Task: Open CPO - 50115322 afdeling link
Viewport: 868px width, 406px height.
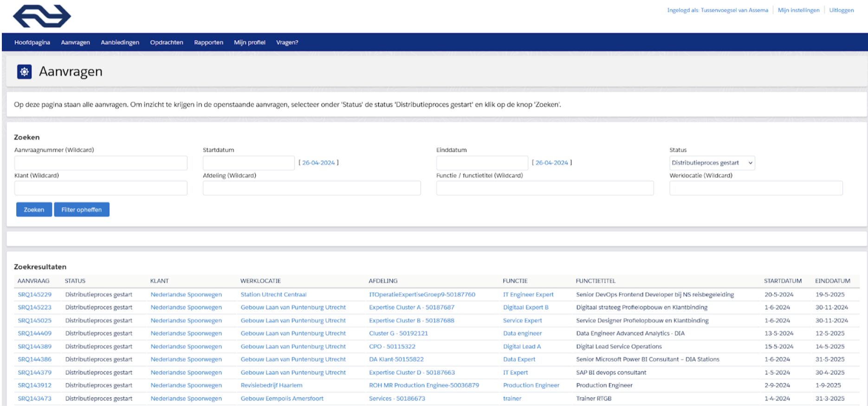Action: (x=392, y=347)
